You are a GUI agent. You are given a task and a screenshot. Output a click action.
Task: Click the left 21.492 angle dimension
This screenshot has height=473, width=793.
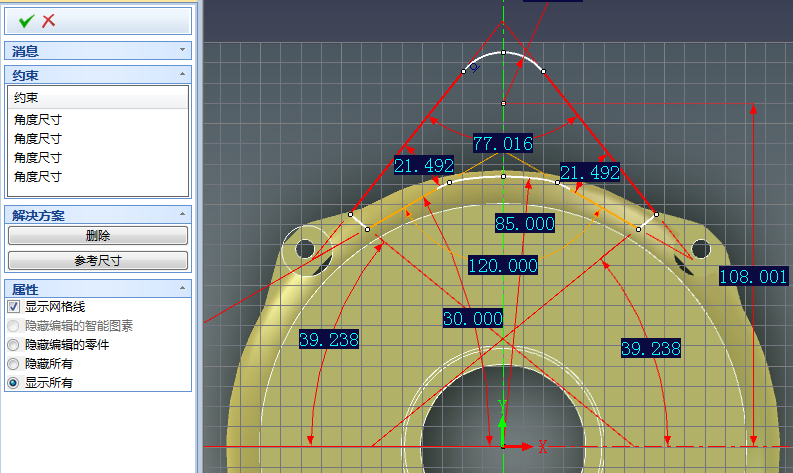pyautogui.click(x=424, y=165)
